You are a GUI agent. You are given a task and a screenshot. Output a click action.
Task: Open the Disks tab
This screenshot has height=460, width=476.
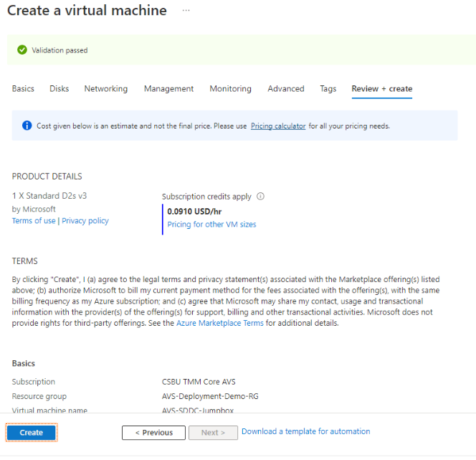click(x=59, y=89)
